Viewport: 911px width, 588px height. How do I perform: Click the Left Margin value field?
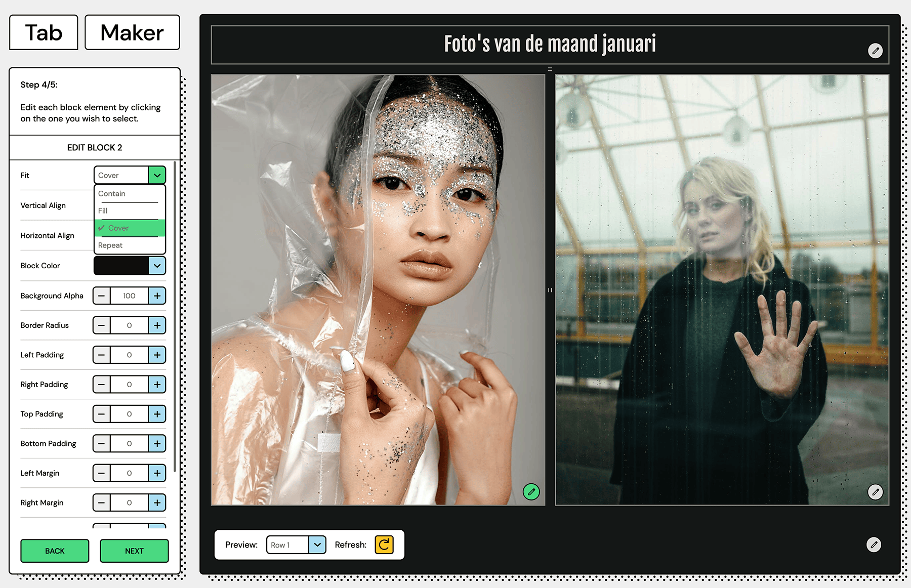click(129, 473)
